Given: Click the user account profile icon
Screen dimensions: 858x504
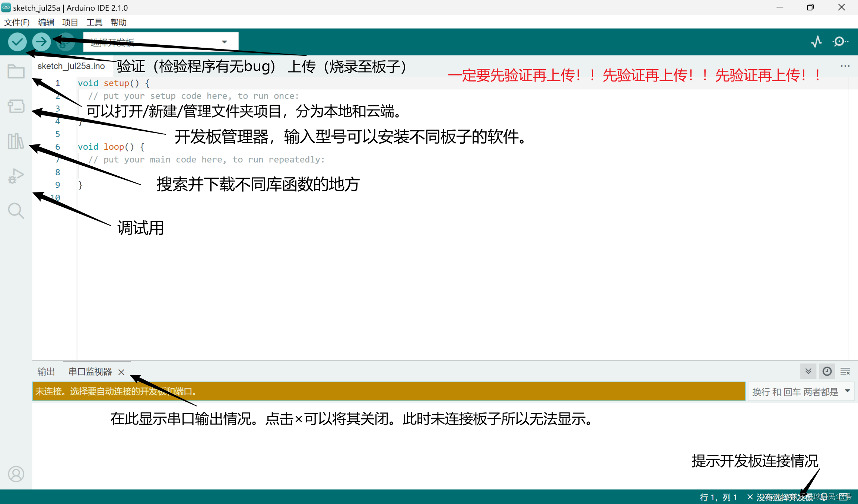Looking at the screenshot, I should [16, 474].
